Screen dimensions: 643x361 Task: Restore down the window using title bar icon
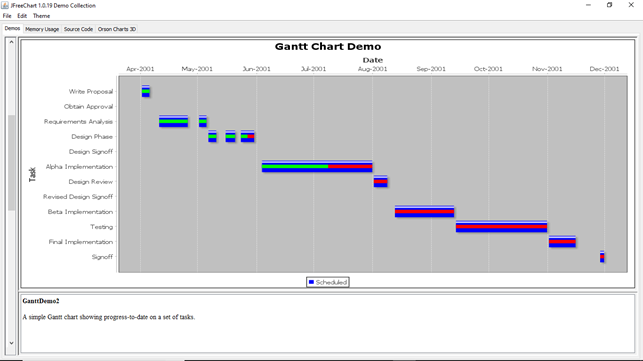click(609, 5)
